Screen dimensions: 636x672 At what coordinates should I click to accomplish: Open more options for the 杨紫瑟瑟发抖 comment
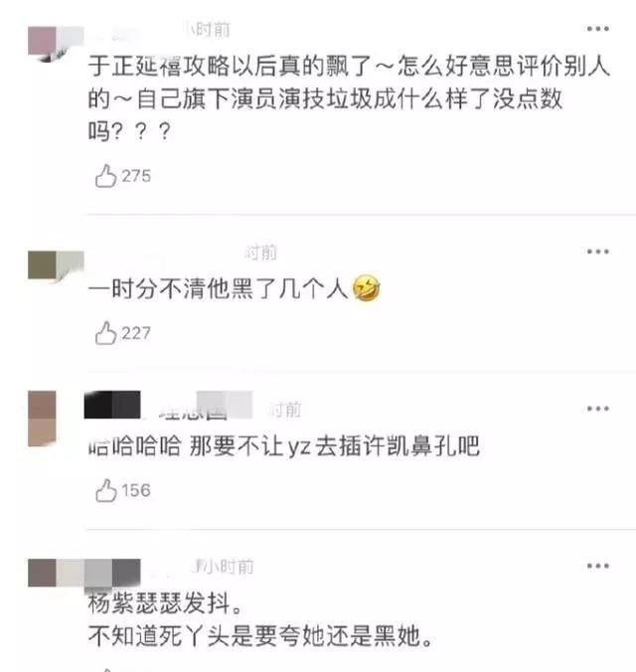click(x=598, y=567)
